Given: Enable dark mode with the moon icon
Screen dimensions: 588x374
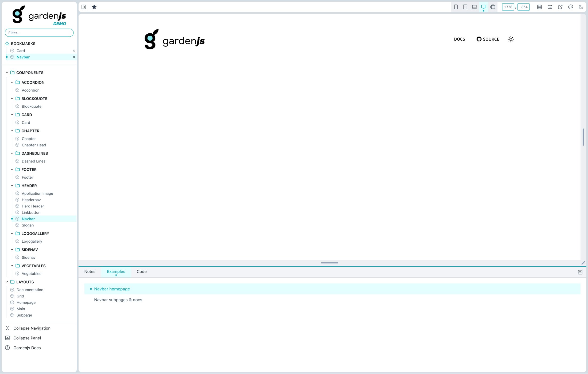Looking at the screenshot, I should pyautogui.click(x=581, y=7).
